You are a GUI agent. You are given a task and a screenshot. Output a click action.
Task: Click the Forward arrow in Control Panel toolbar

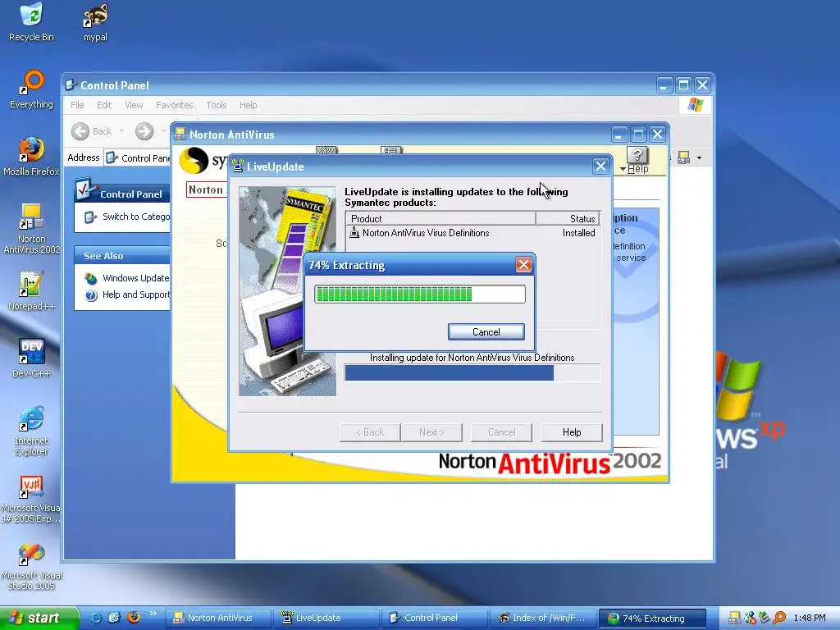tap(144, 131)
